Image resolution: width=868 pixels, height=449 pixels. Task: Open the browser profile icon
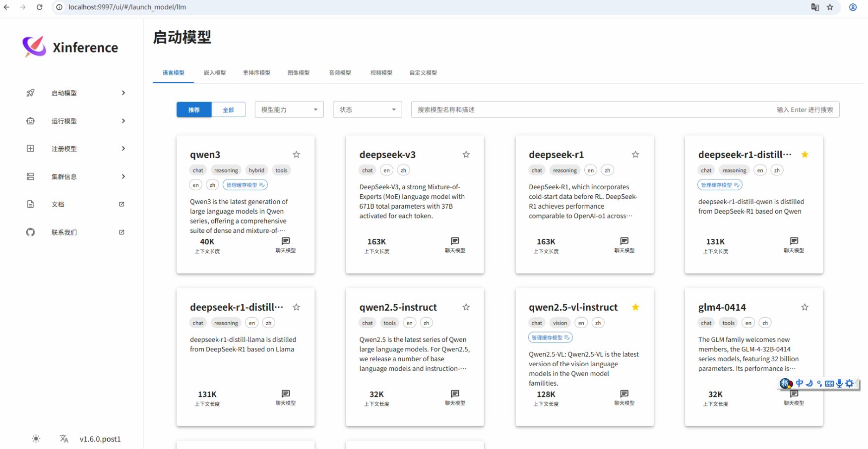click(853, 7)
